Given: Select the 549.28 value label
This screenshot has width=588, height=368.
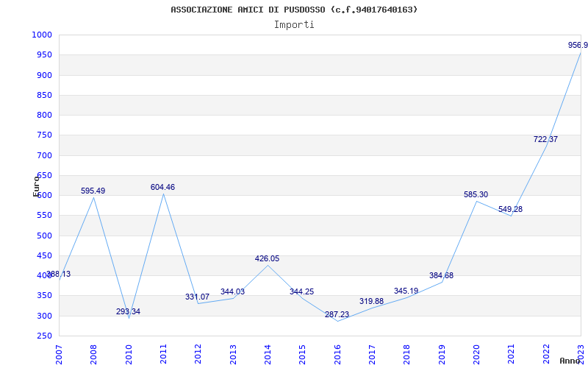Looking at the screenshot, I should pyautogui.click(x=510, y=210).
